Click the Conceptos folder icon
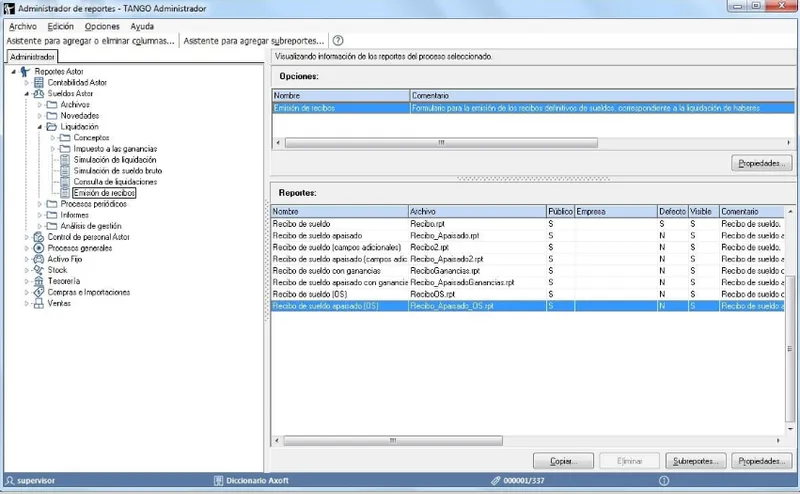This screenshot has width=800, height=494. pos(65,138)
